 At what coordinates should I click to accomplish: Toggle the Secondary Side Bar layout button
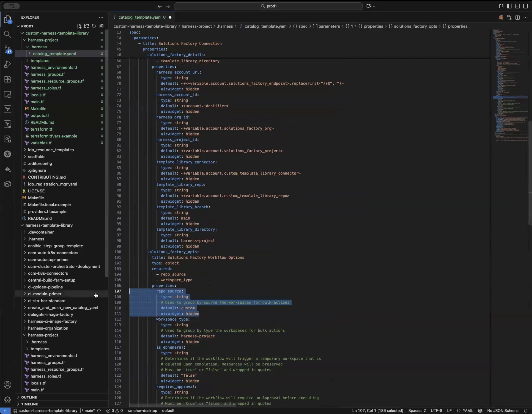[525, 6]
